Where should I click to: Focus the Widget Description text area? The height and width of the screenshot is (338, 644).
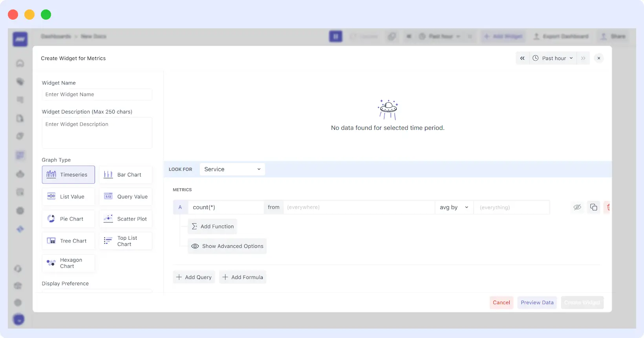pos(97,133)
